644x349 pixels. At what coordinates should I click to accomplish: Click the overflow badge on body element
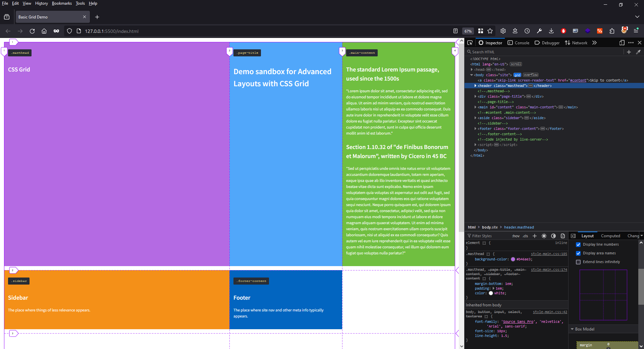click(x=531, y=75)
